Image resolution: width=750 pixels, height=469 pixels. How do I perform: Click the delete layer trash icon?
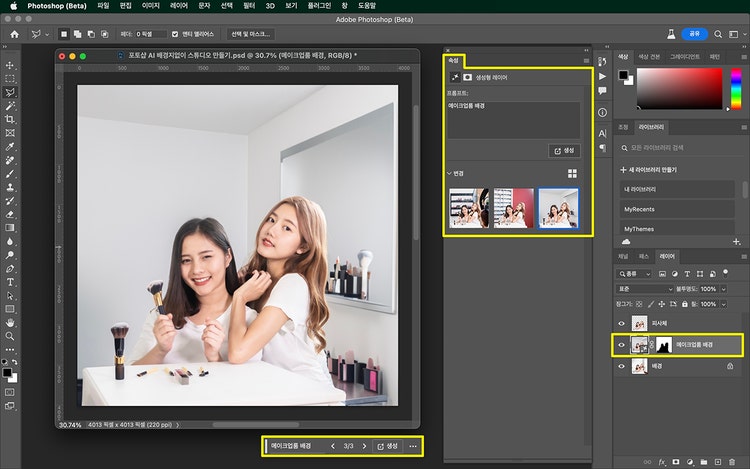tap(734, 462)
